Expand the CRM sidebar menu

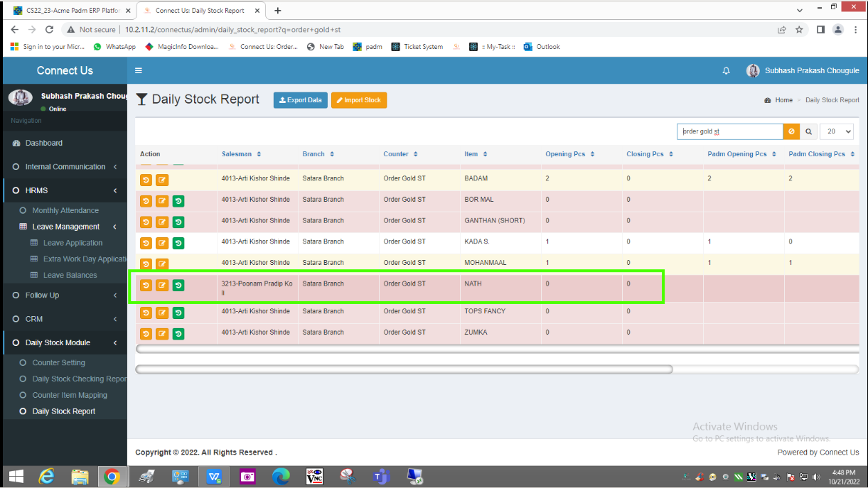pyautogui.click(x=64, y=319)
